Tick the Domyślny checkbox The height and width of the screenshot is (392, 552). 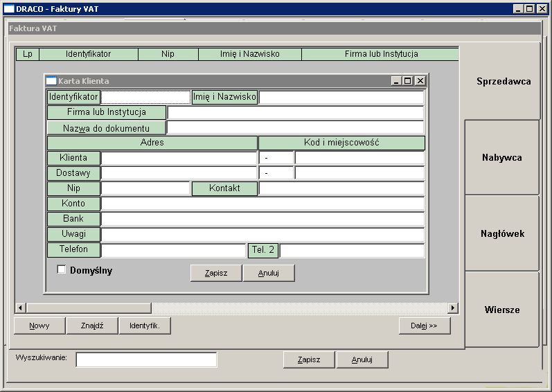[x=61, y=269]
